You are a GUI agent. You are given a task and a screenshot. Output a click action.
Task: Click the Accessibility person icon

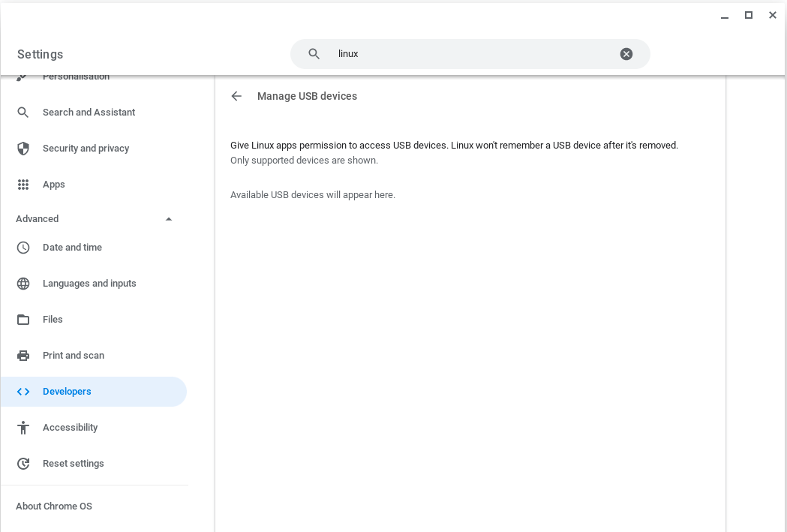tap(23, 428)
